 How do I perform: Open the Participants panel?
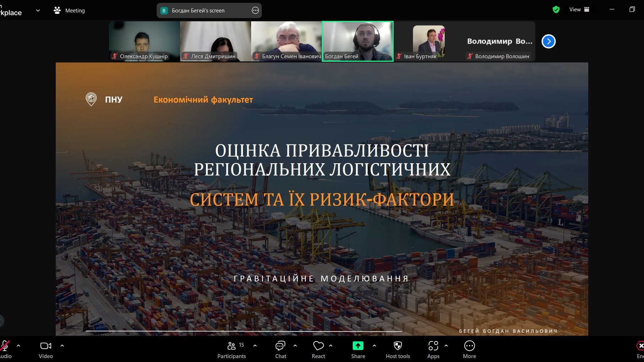(231, 350)
